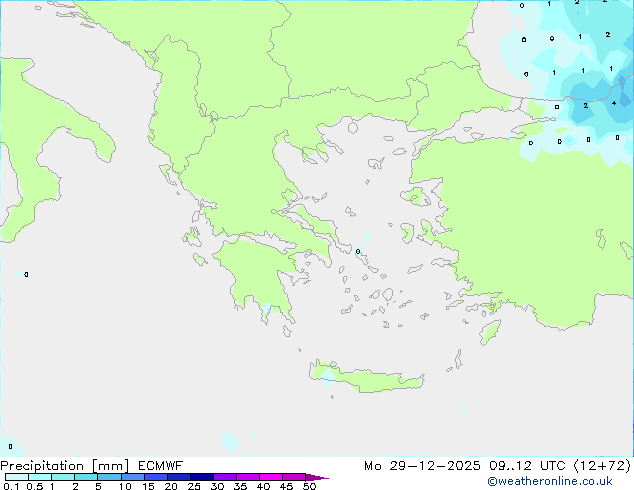The height and width of the screenshot is (490, 634).
Task: Click the '50' legend scale label
Action: (309, 486)
